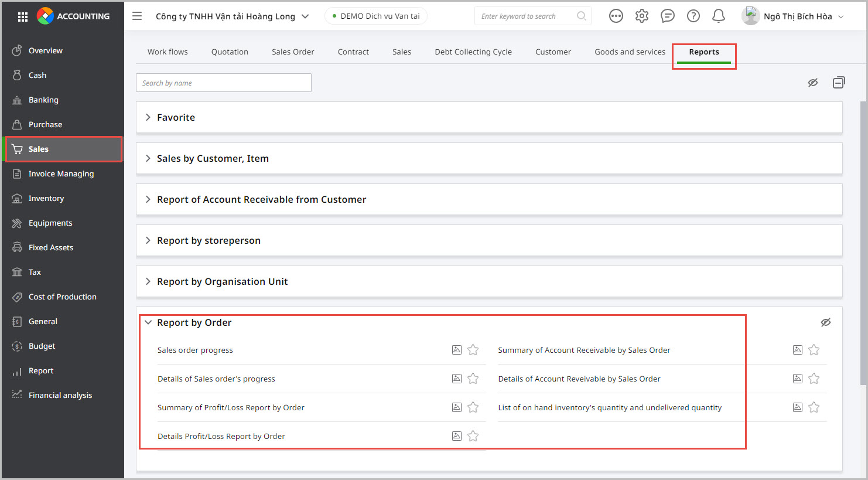Expand Report of Account Receivable from Customer

point(261,199)
